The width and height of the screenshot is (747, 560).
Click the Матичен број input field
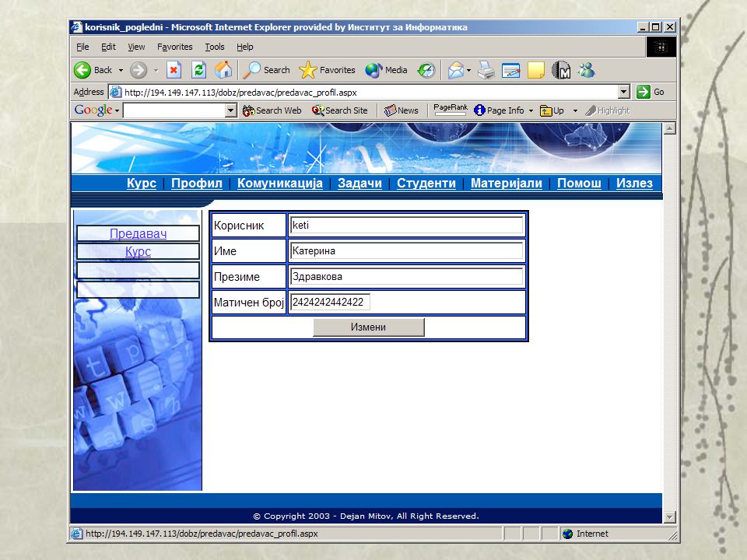[x=330, y=303]
